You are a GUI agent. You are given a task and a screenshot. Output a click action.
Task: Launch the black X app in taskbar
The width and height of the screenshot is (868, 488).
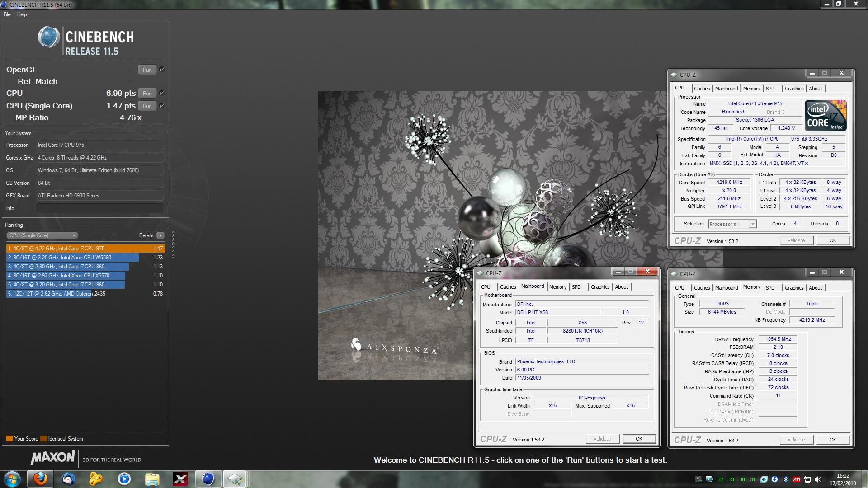pos(180,479)
